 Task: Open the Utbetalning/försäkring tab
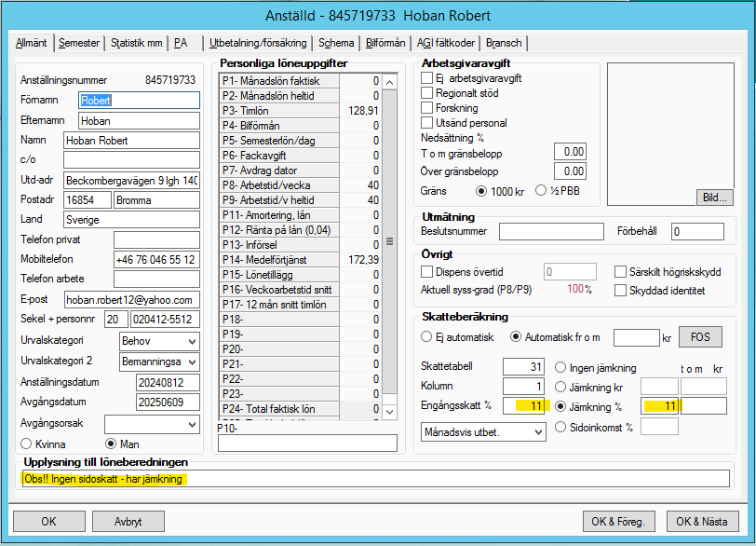click(258, 43)
